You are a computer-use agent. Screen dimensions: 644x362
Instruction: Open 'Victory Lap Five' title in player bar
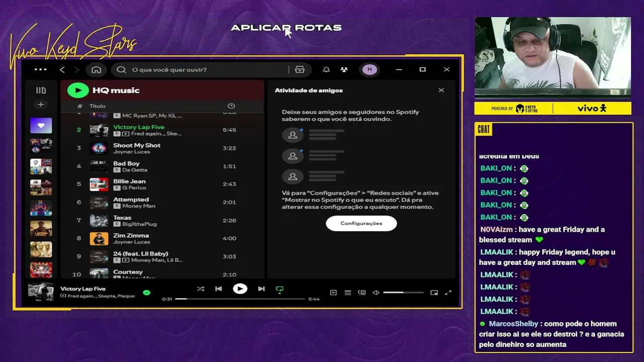(x=83, y=289)
